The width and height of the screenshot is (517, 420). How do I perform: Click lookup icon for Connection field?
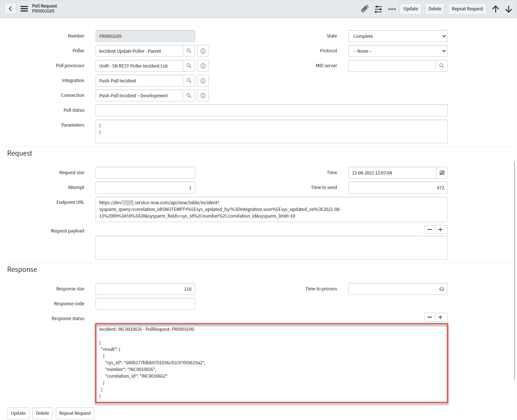coord(189,95)
